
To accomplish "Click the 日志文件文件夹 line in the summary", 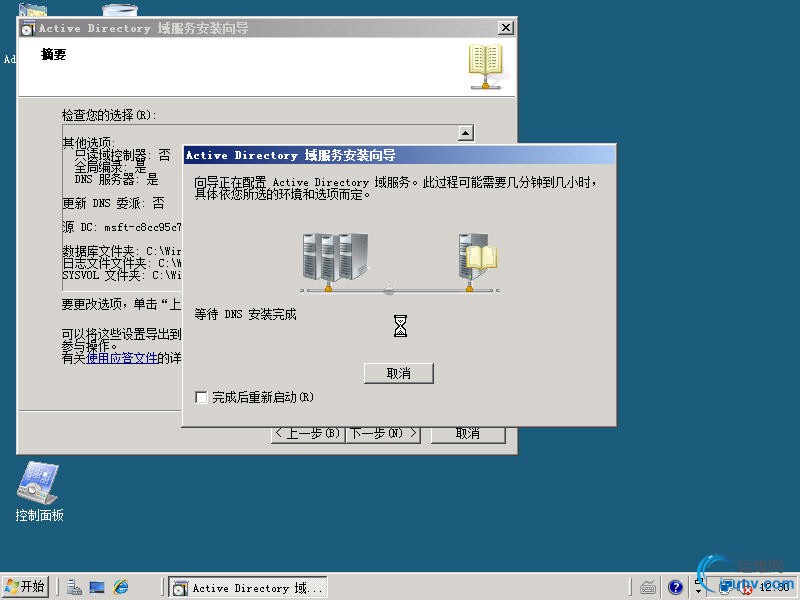I will (x=121, y=263).
